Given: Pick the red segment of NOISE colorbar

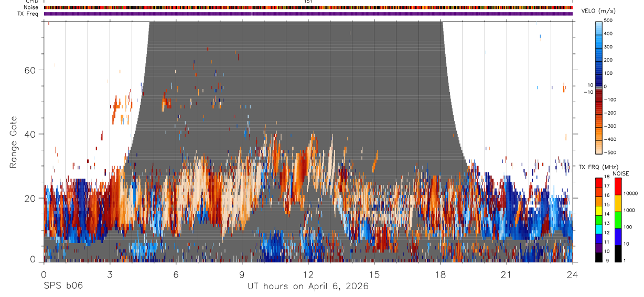Looking at the screenshot, I should coord(618,186).
